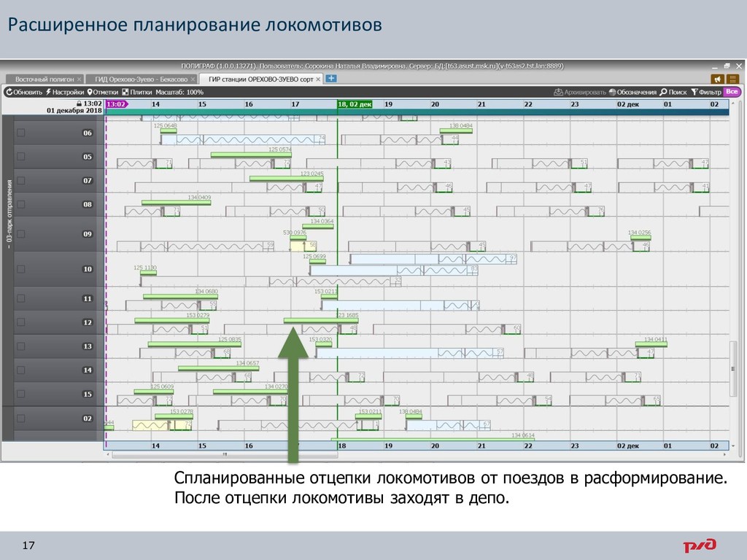Select the checkbox for track 09
This screenshot has width=747, height=560.
click(x=21, y=234)
